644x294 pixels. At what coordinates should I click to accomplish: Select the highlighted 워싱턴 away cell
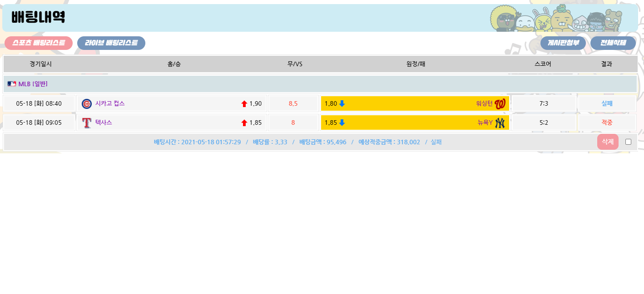pyautogui.click(x=415, y=103)
